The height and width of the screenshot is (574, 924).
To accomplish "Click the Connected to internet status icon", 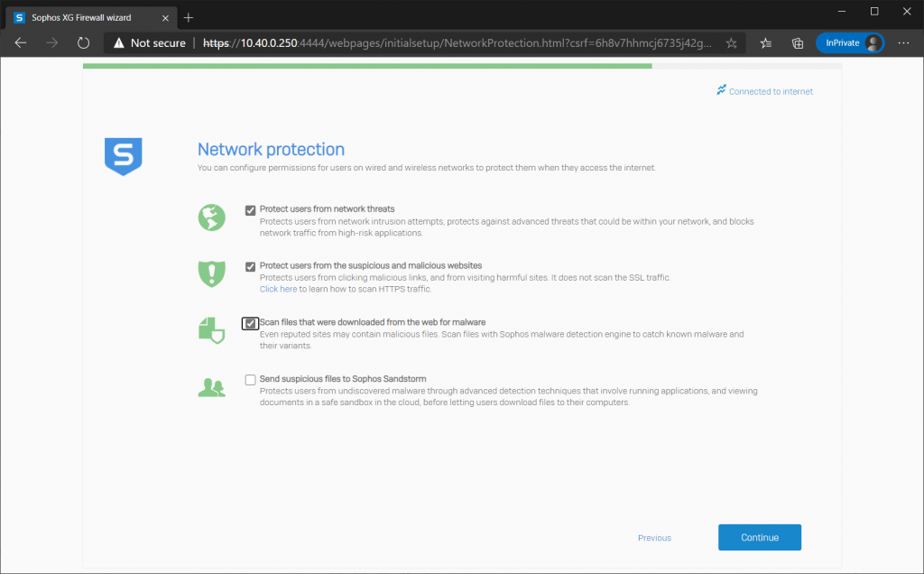I will [721, 89].
